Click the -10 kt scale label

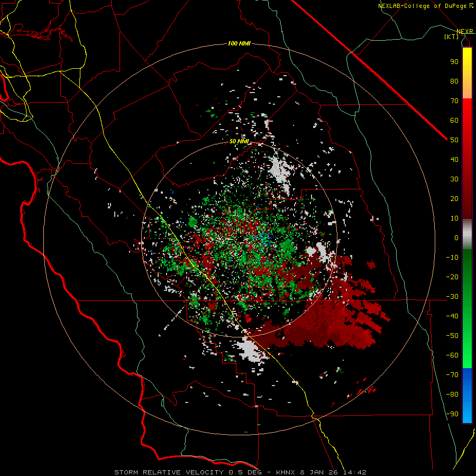pyautogui.click(x=452, y=258)
